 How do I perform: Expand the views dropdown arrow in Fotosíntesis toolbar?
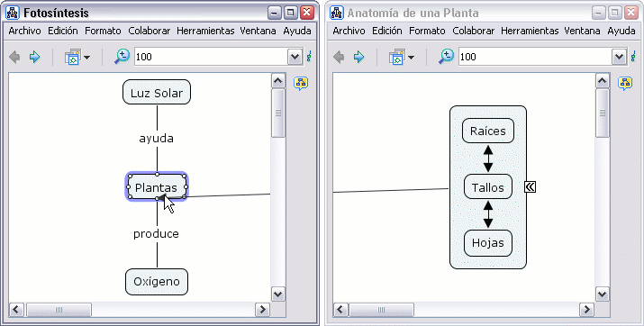coord(87,58)
